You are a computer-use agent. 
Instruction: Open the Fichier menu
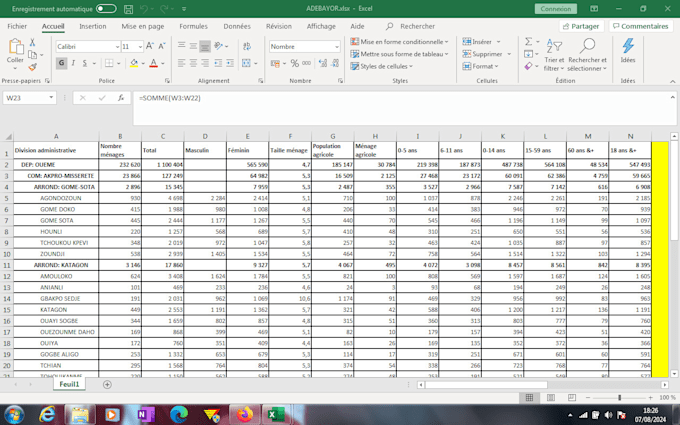(x=17, y=26)
